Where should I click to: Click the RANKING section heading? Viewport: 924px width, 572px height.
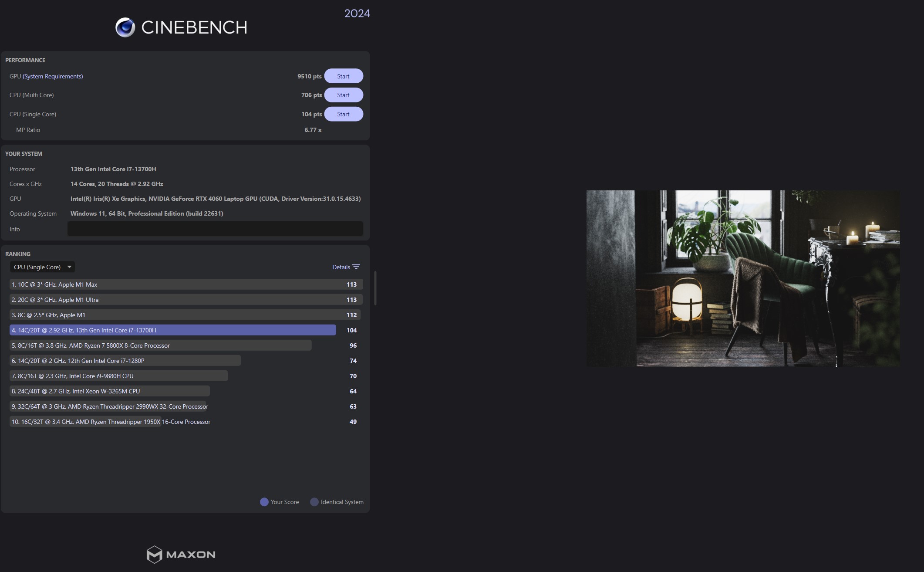pos(18,254)
